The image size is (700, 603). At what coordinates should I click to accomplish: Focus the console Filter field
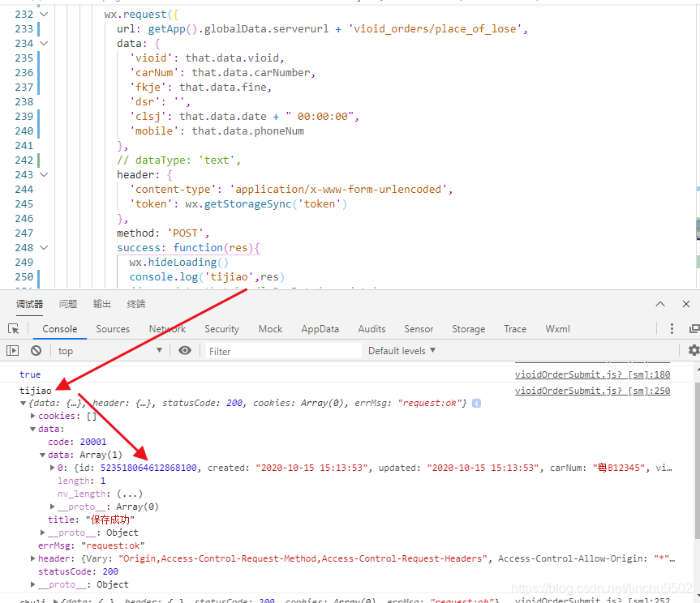tap(283, 351)
